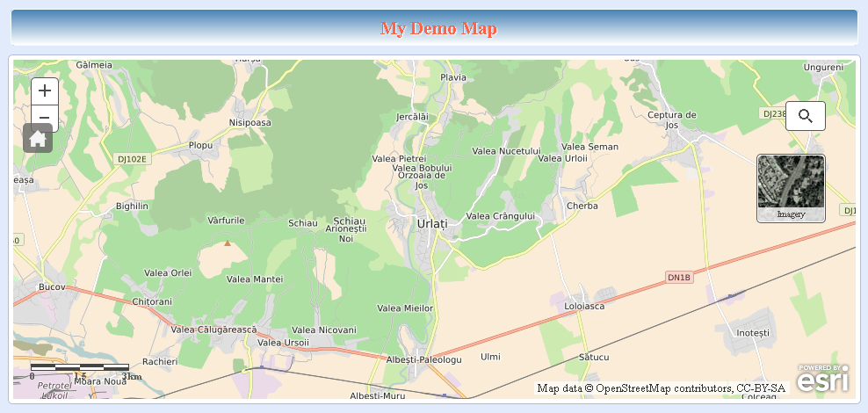Click the Gâlmeia village label
This screenshot has width=868, height=413.
(x=94, y=65)
